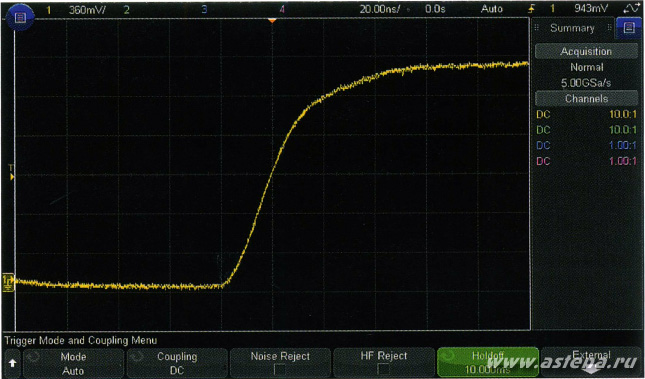Viewport: 645px width, 379px height.
Task: Click the blue sidebar menu icon beside Summary
Action: 629,28
